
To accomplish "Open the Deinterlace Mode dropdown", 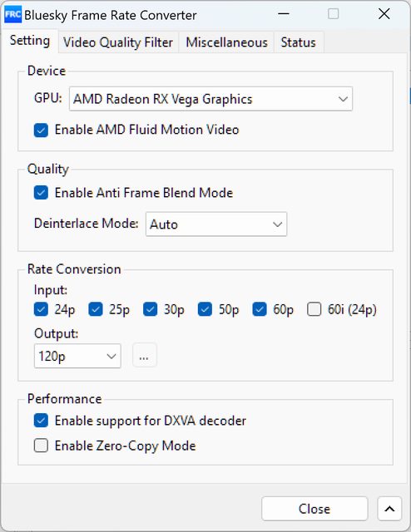I will 216,224.
